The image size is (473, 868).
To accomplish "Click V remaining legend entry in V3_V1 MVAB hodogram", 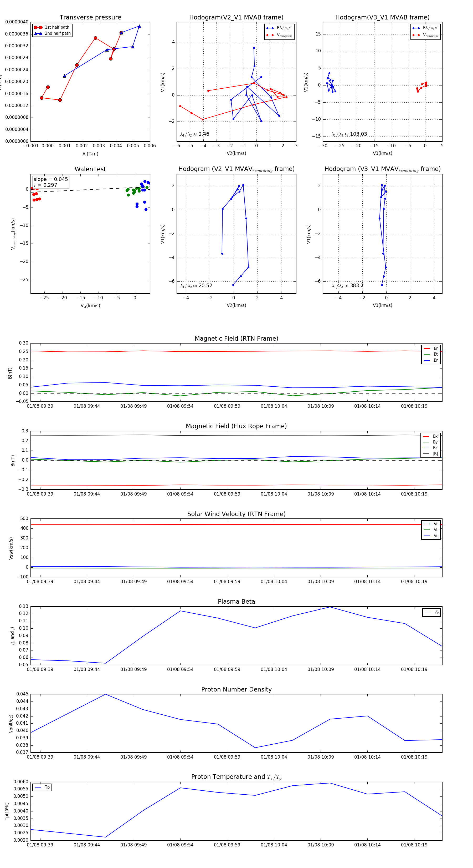I will 425,35.
